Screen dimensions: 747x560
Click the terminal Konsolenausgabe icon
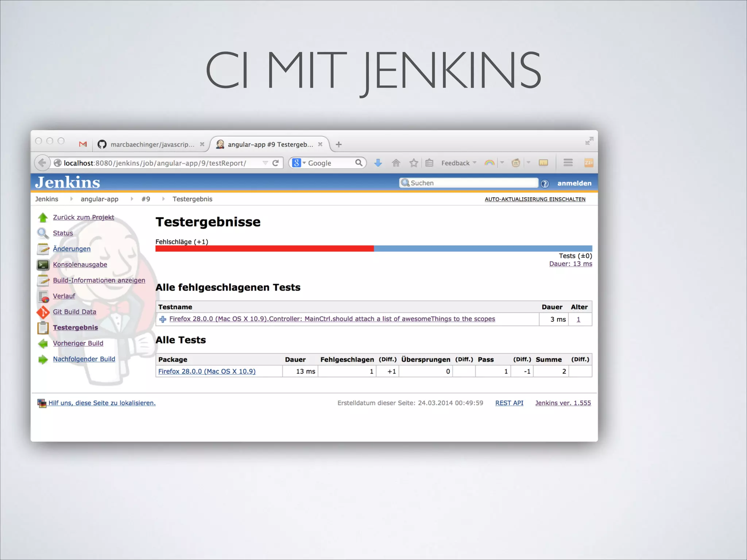pyautogui.click(x=43, y=265)
